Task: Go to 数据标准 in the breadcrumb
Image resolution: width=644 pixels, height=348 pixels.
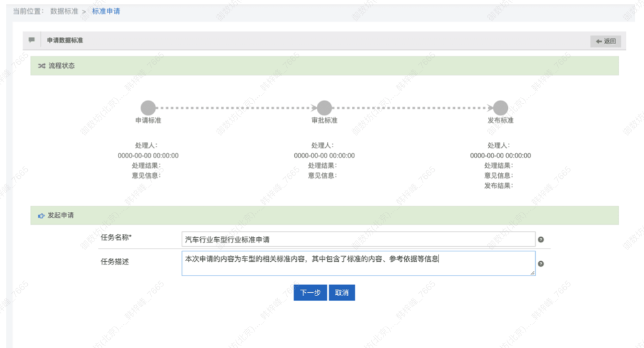Action: (x=64, y=12)
